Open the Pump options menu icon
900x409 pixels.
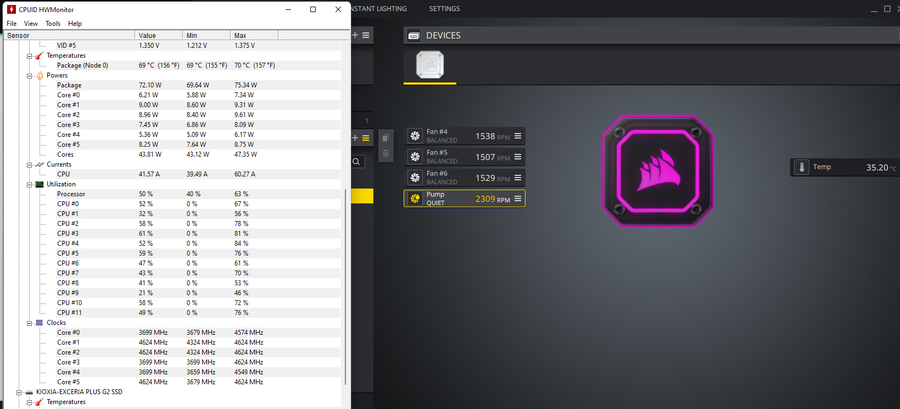518,198
